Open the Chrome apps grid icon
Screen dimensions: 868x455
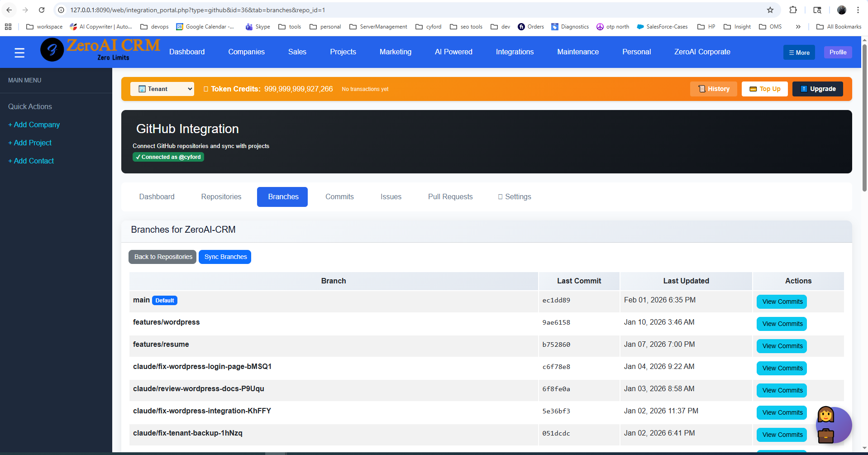click(8, 27)
